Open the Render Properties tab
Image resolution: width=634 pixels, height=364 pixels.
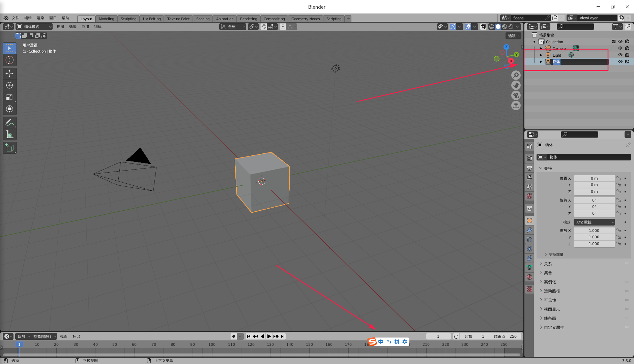(x=529, y=158)
